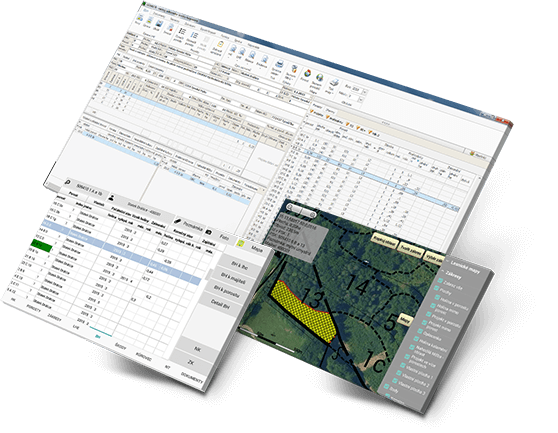Viewport: 558px width, 433px height.
Task: Open the Rok year dropdown
Action: click(364, 92)
